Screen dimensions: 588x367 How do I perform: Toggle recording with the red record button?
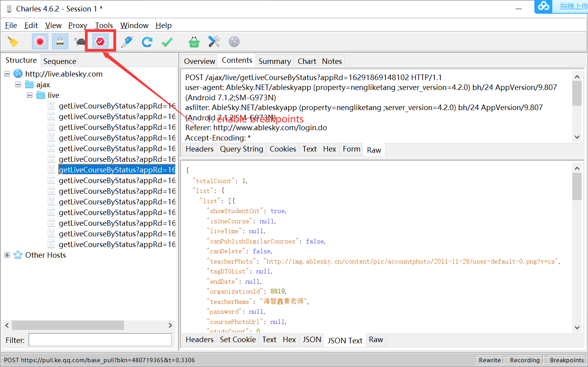click(40, 42)
